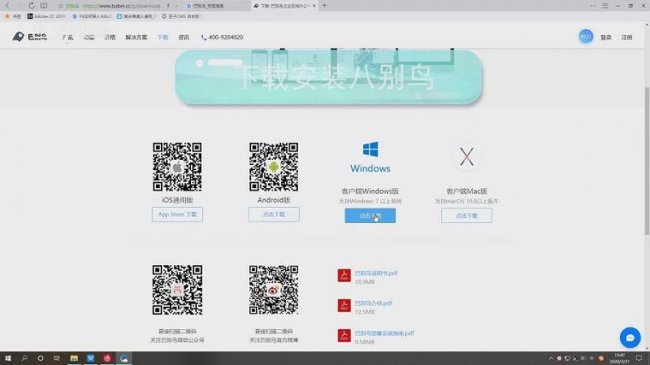
Task: Open the second navigation item in header
Action: tap(89, 37)
